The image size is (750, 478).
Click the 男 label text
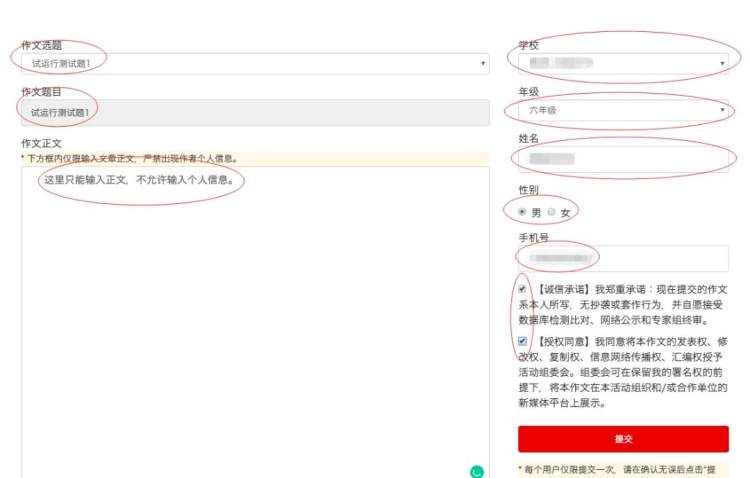click(536, 212)
